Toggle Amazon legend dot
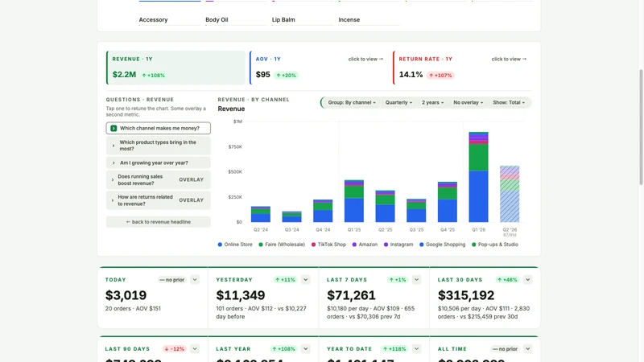This screenshot has height=362, width=644. (x=354, y=245)
